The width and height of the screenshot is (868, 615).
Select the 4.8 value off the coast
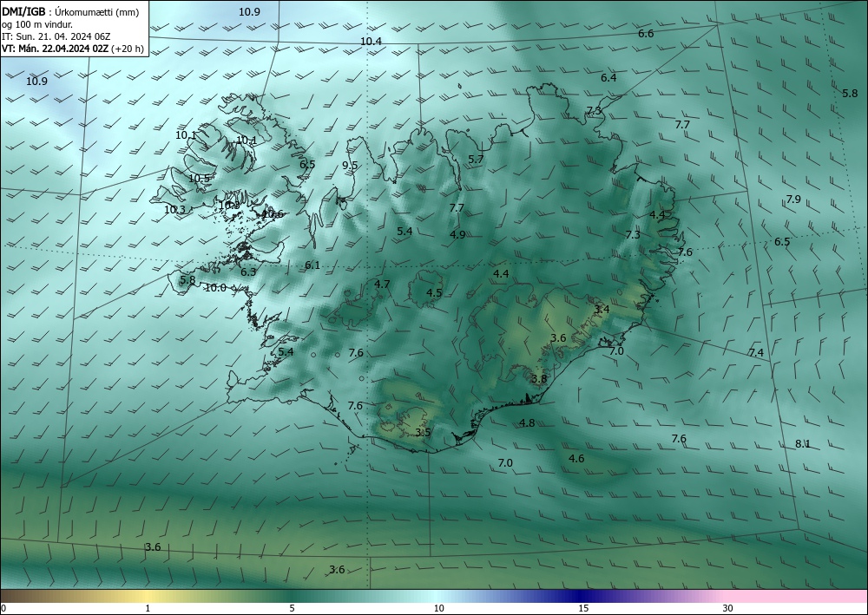[x=528, y=423]
